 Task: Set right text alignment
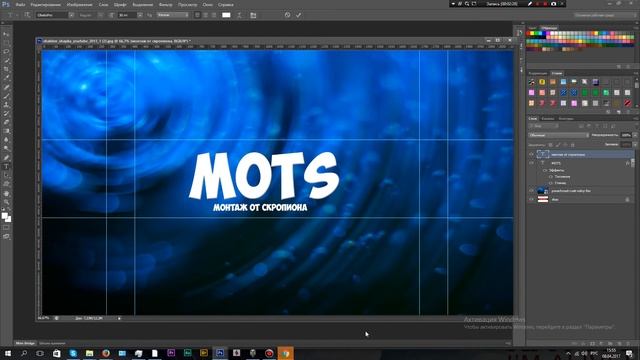point(213,15)
